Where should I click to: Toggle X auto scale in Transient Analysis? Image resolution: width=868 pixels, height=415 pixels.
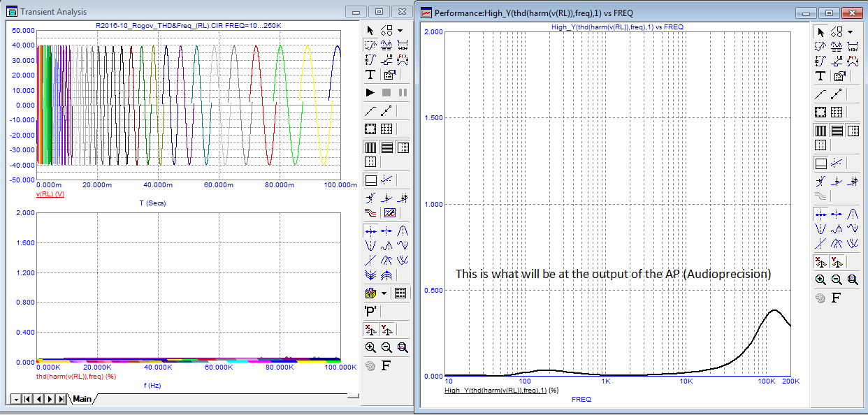click(x=370, y=330)
